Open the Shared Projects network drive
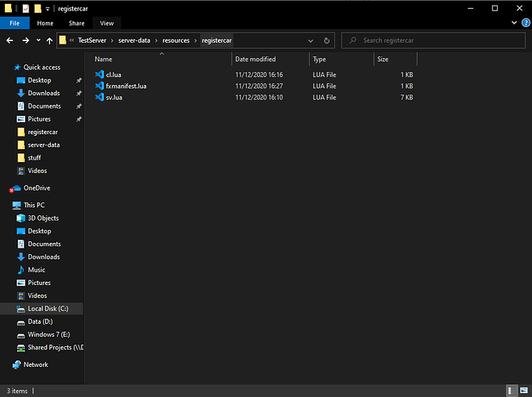This screenshot has height=397, width=532. pos(56,348)
